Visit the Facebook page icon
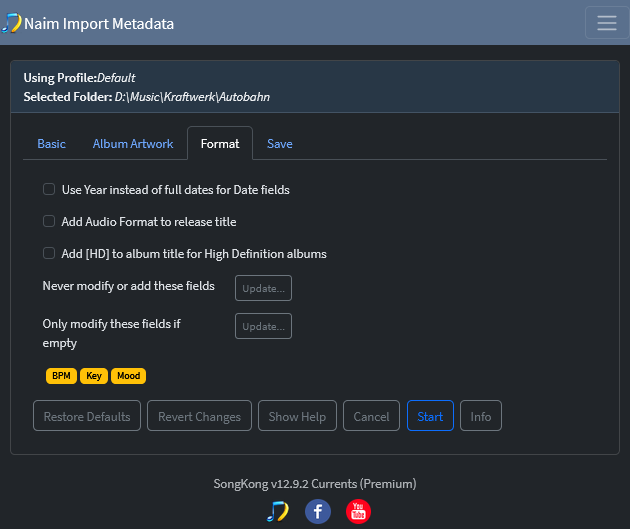Image resolution: width=630 pixels, height=529 pixels. pos(318,511)
